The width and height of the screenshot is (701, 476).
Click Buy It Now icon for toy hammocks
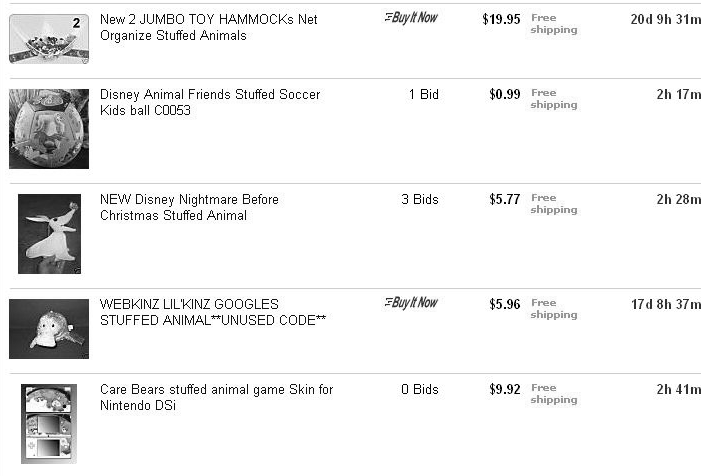411,18
